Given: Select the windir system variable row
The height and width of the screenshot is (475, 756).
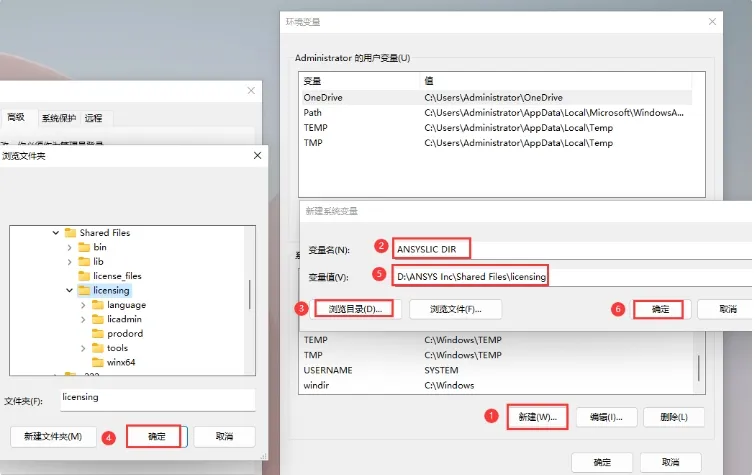Looking at the screenshot, I should [497, 385].
